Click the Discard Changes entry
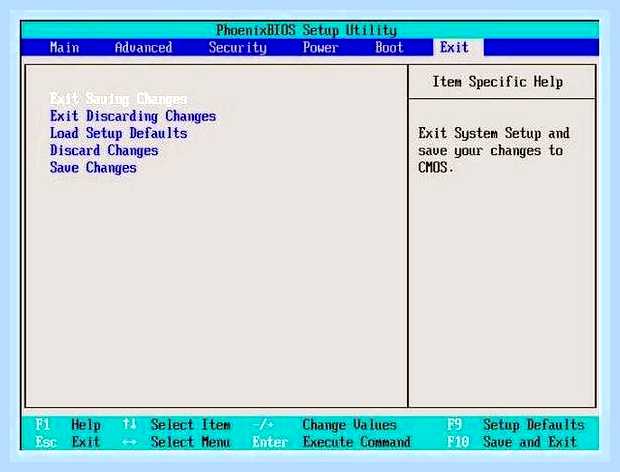 (104, 151)
